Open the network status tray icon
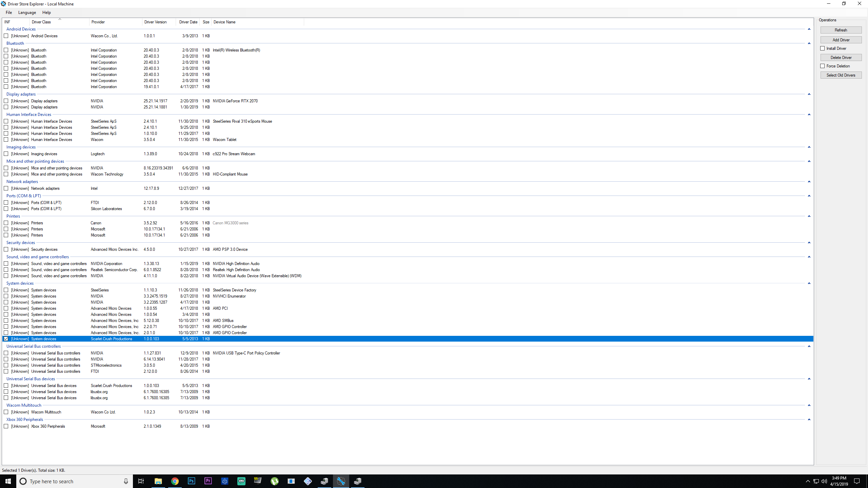 [816, 481]
